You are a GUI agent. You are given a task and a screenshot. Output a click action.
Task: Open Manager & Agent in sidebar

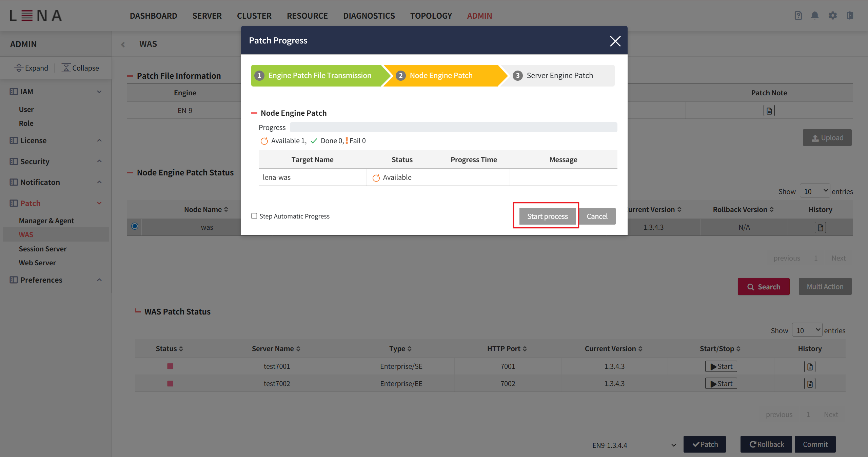tap(46, 221)
